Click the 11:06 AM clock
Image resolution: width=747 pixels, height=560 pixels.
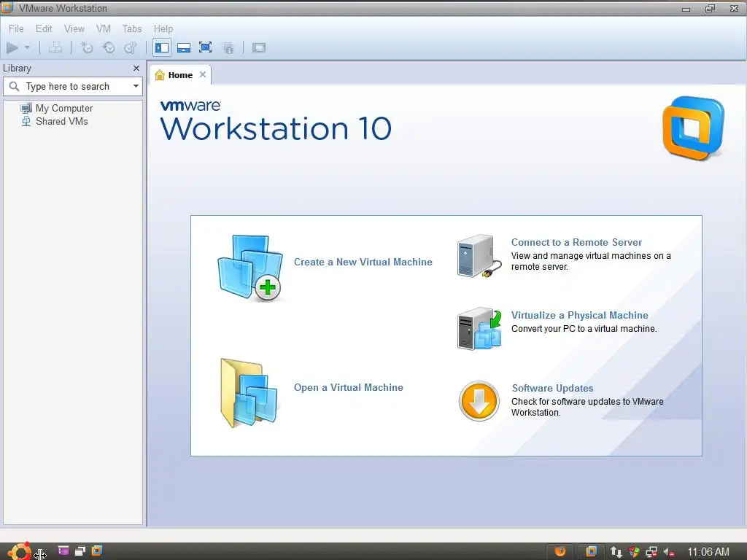(708, 552)
